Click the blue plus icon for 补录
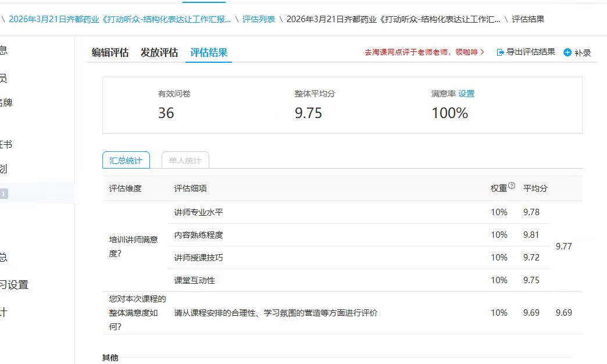Viewport: 607px width, 364px height. 567,52
